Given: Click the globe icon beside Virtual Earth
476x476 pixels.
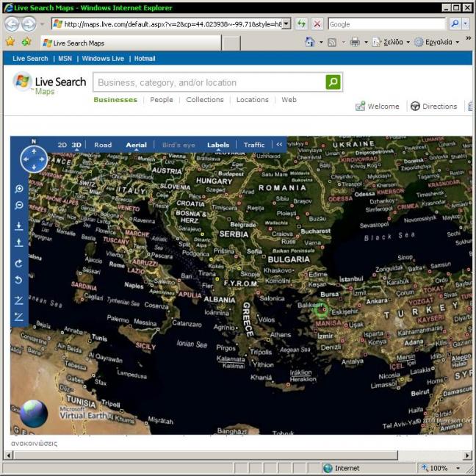Looking at the screenshot, I should coord(34,414).
